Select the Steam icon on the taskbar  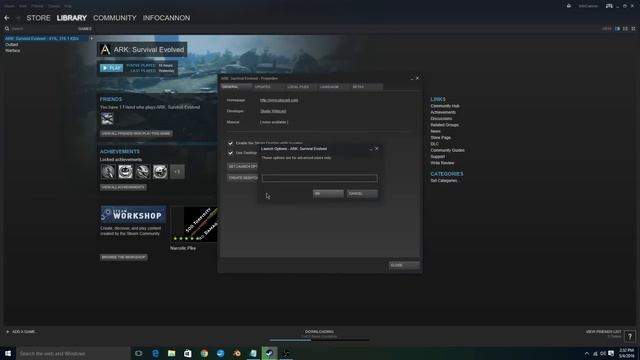coord(269,353)
